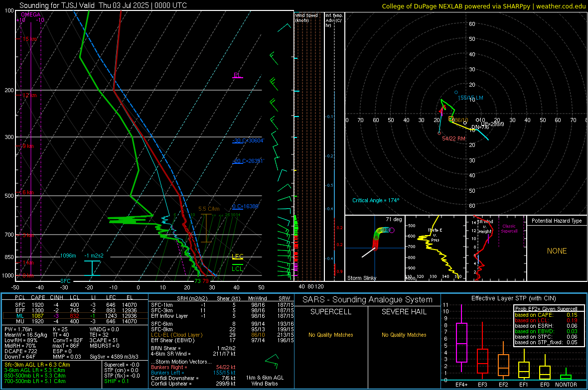The width and height of the screenshot is (588, 390).
Task: Click the 'Storm Slinky' panel label
Action: click(361, 278)
